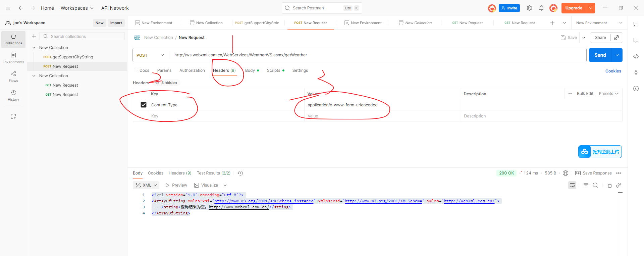
Task: Toggle word wrap in response body
Action: coord(572,185)
